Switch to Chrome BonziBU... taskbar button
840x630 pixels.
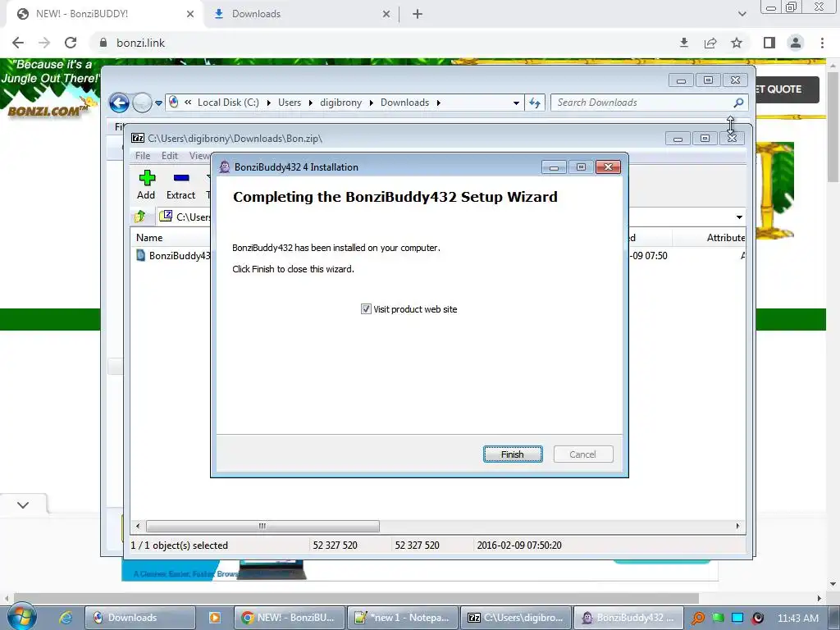point(289,618)
